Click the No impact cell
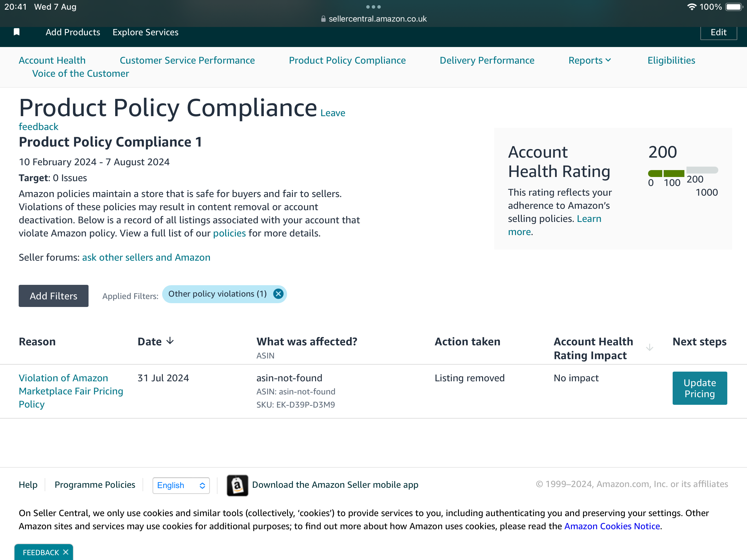This screenshot has height=560, width=747. [x=576, y=378]
